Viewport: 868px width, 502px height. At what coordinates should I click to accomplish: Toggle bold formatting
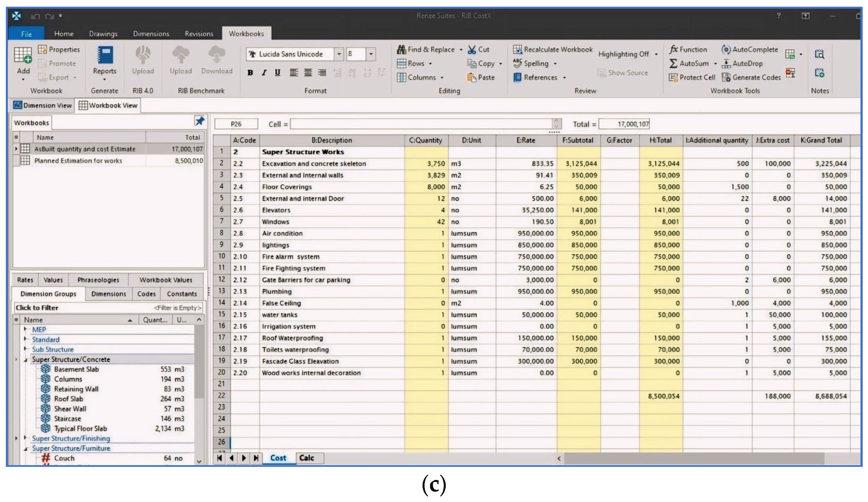coord(250,73)
